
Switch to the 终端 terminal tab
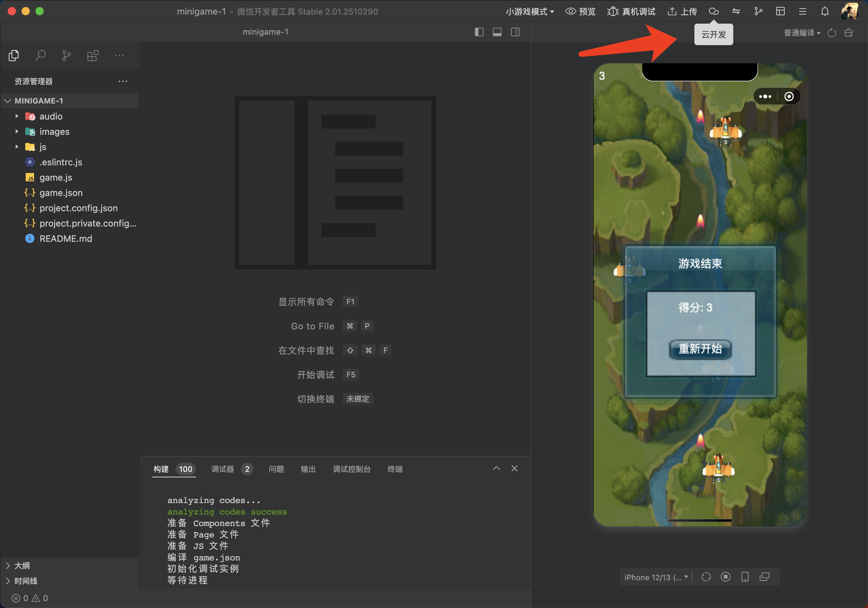click(x=395, y=469)
